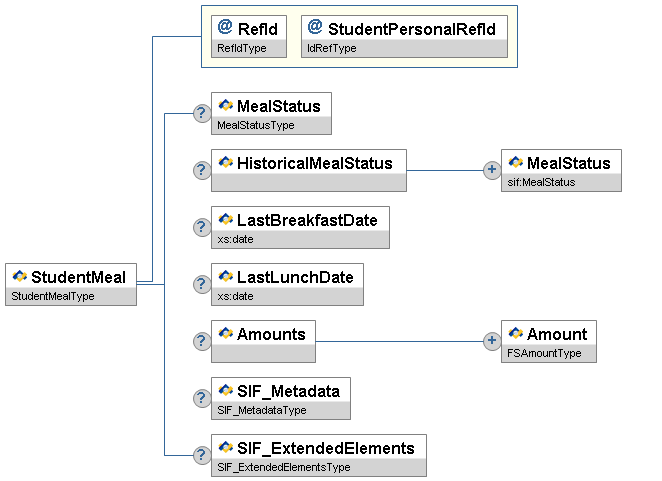Click the Amounts element icon

225,333
